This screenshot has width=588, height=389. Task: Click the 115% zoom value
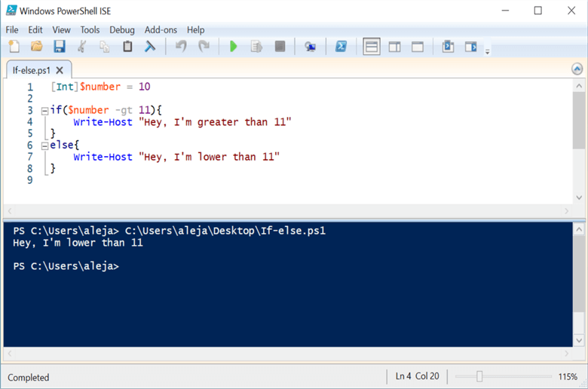point(568,377)
